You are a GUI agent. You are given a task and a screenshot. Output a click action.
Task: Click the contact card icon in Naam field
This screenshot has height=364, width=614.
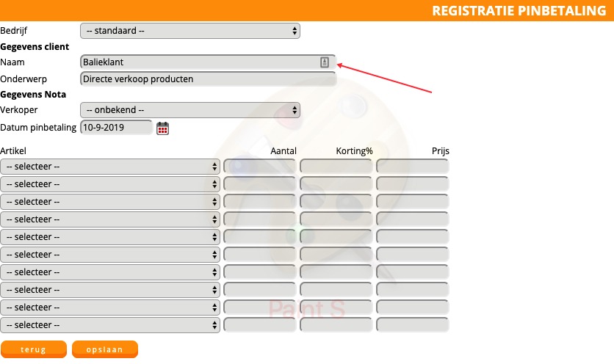(x=325, y=62)
